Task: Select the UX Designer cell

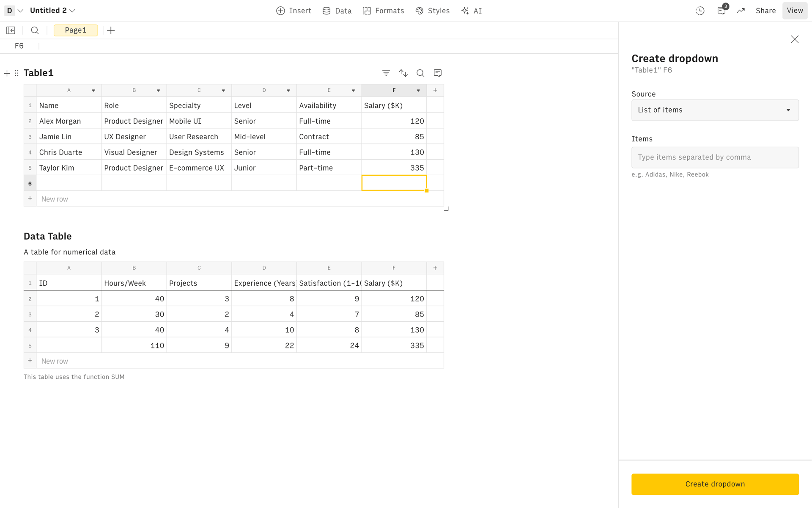Action: pyautogui.click(x=134, y=137)
